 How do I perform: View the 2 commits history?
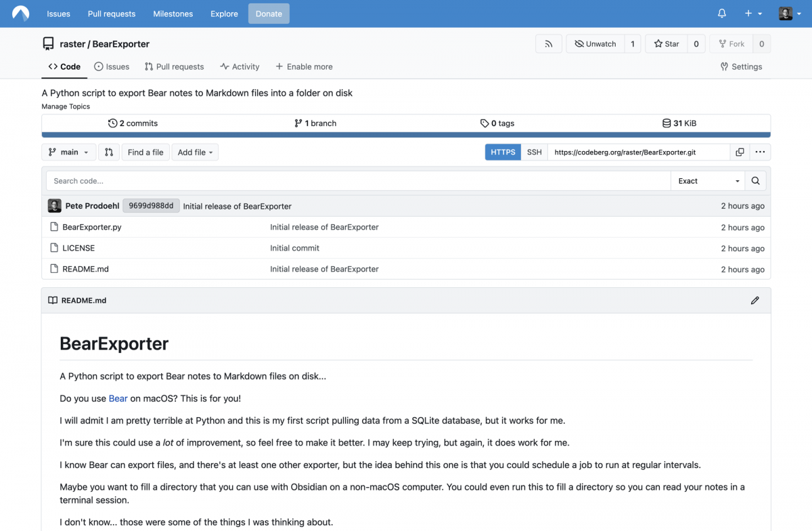pyautogui.click(x=133, y=123)
